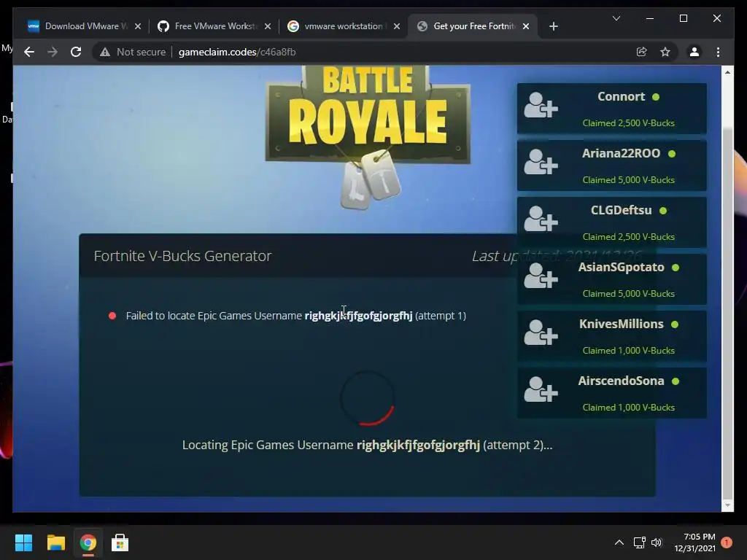Bookmark this page with the star icon

pyautogui.click(x=665, y=52)
